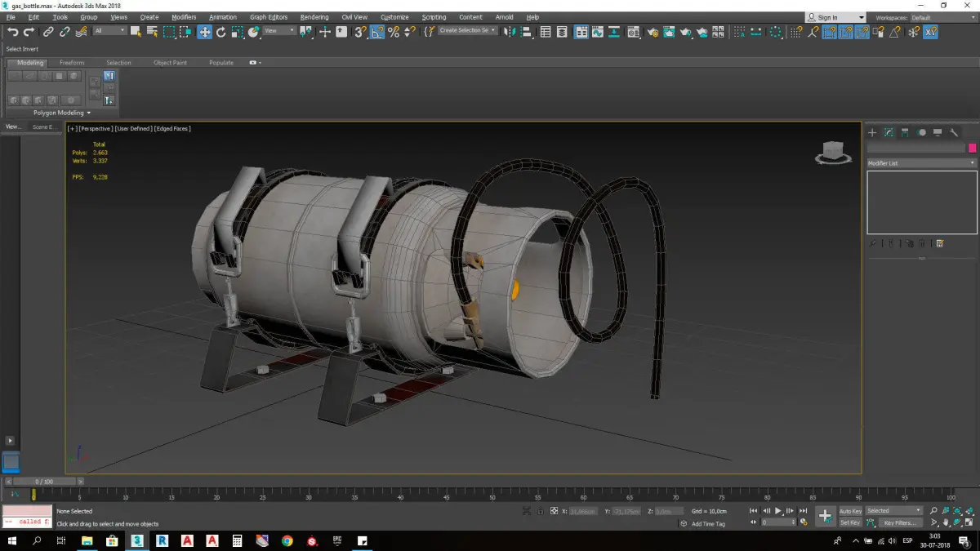Click the Key Filters button
Viewport: 980px width, 551px height.
[899, 522]
